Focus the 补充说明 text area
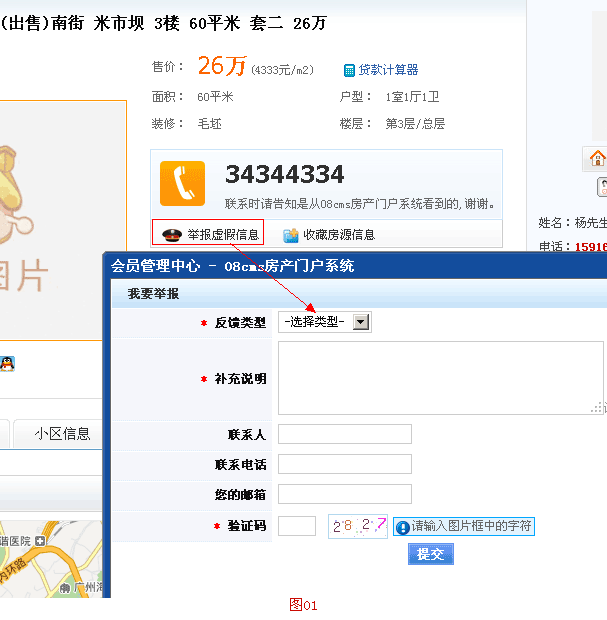The height and width of the screenshot is (620, 607). pyautogui.click(x=440, y=377)
